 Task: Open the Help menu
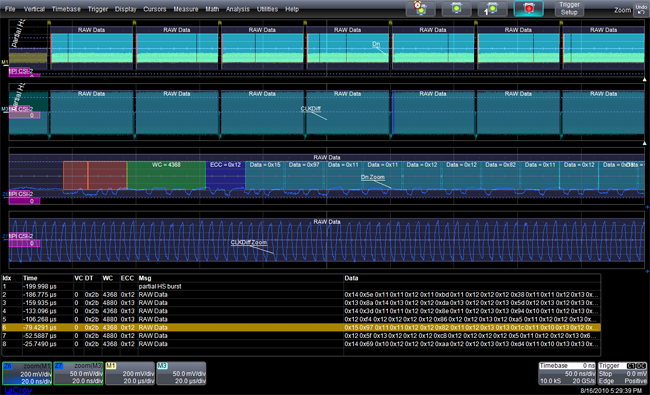[x=292, y=9]
